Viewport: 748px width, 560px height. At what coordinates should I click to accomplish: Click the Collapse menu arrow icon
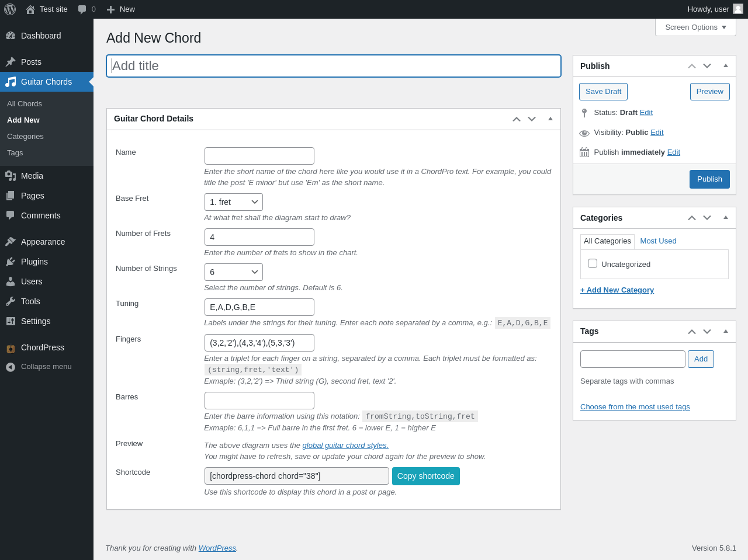click(11, 367)
